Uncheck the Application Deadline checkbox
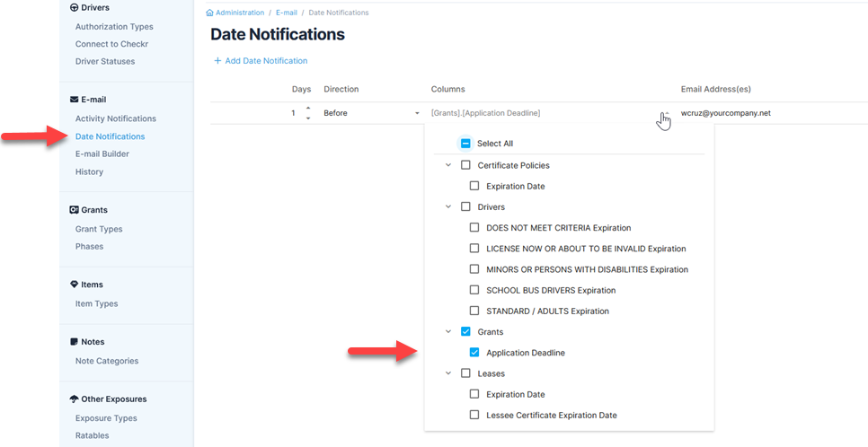868x447 pixels. click(x=474, y=353)
